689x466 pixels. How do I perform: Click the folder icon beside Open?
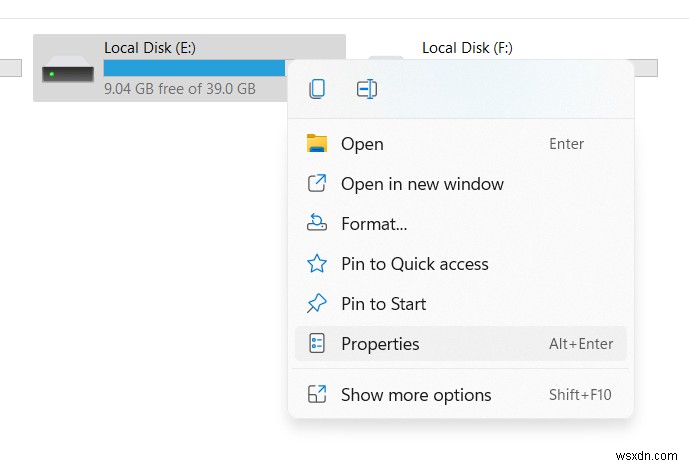coord(317,144)
